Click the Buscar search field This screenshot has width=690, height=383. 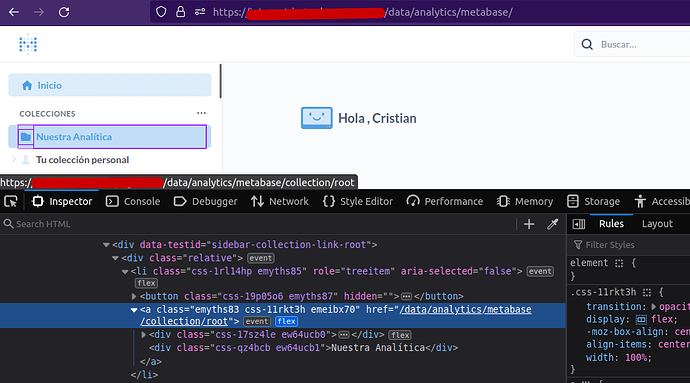tap(632, 44)
